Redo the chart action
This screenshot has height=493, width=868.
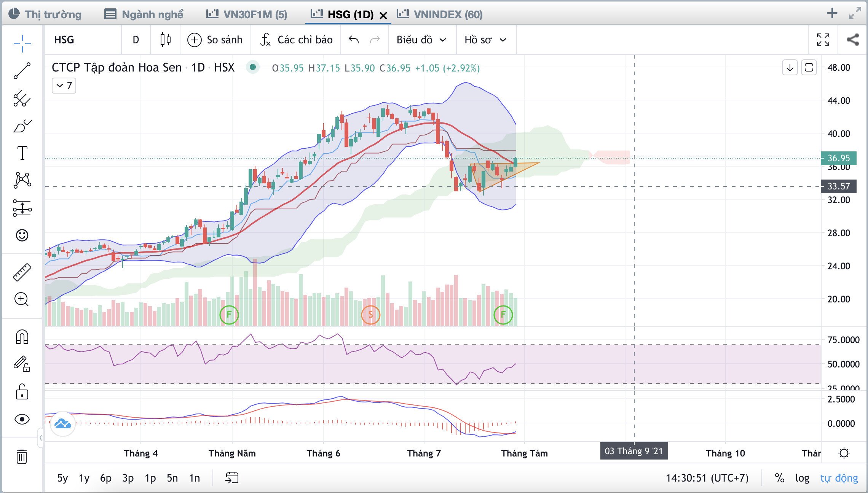(375, 40)
